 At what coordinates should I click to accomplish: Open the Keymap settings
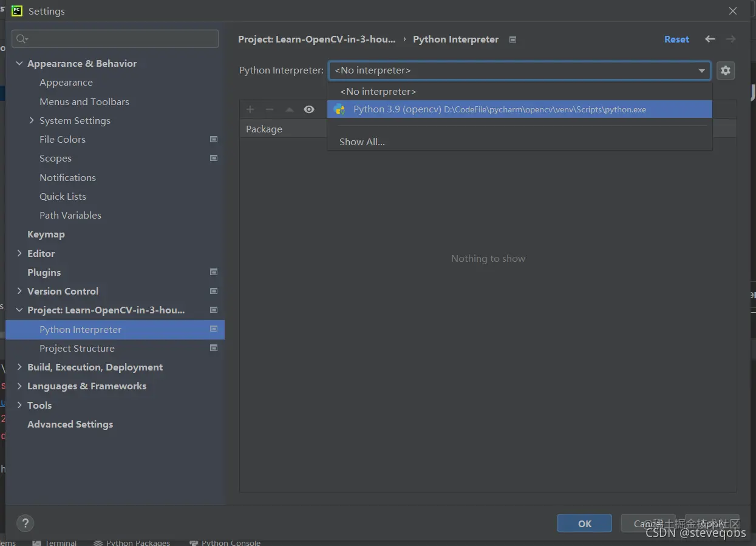46,234
